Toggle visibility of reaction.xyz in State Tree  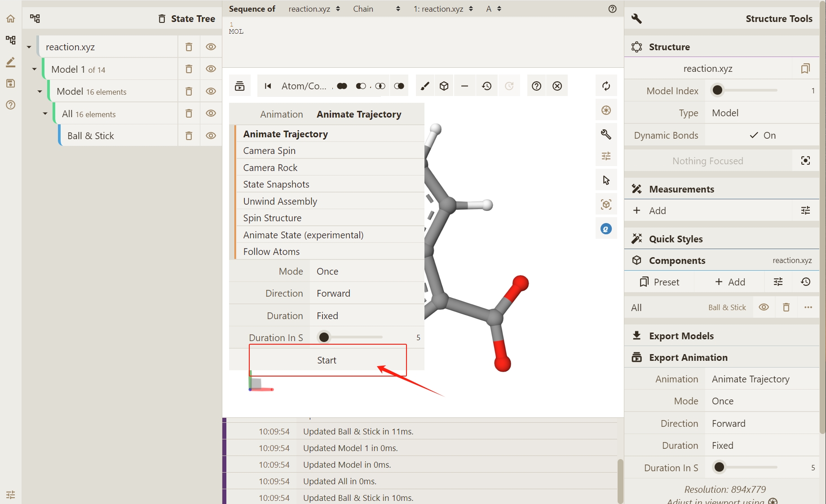click(211, 47)
